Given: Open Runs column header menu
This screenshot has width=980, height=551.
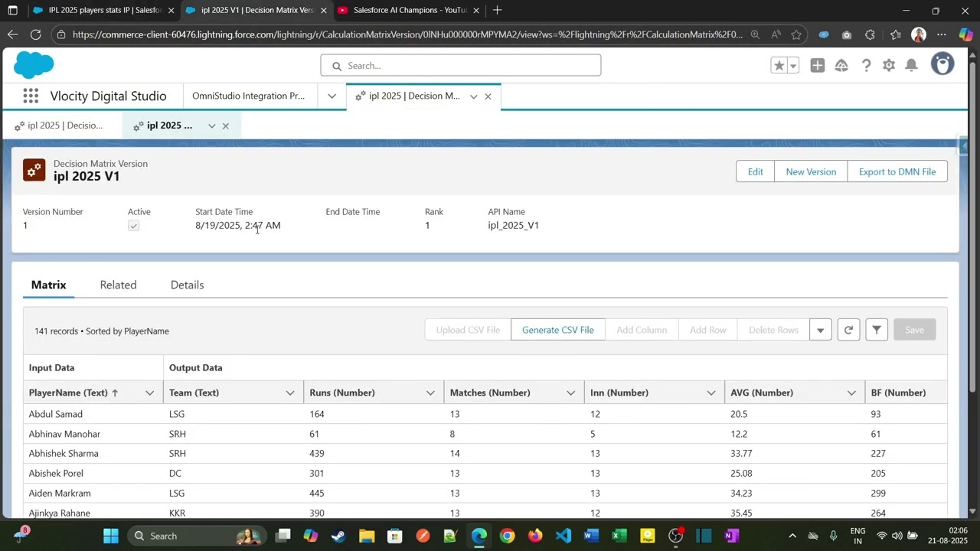Looking at the screenshot, I should click(x=430, y=393).
